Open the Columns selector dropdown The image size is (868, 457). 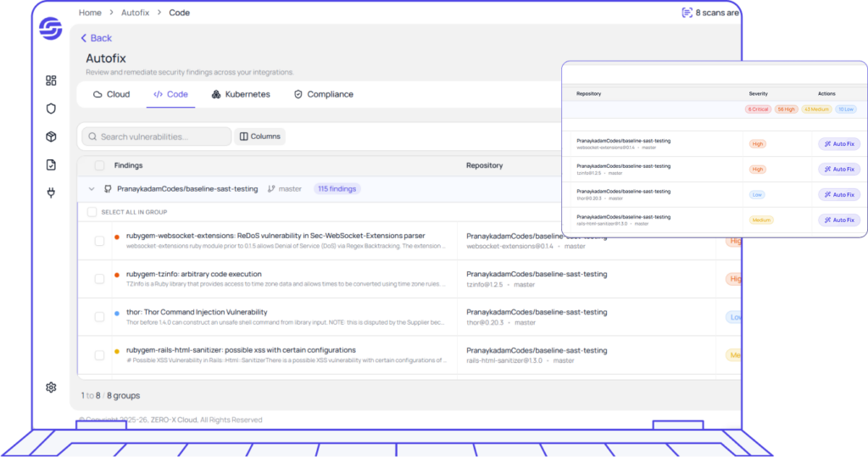click(x=259, y=137)
